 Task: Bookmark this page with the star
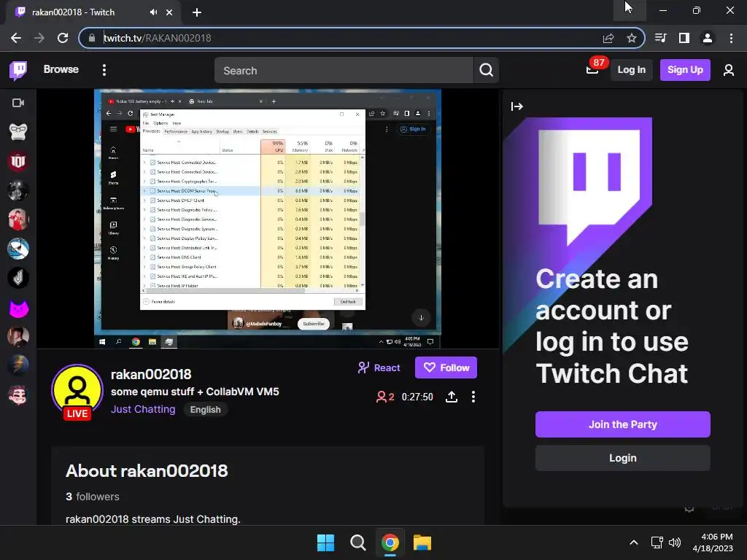pyautogui.click(x=632, y=38)
